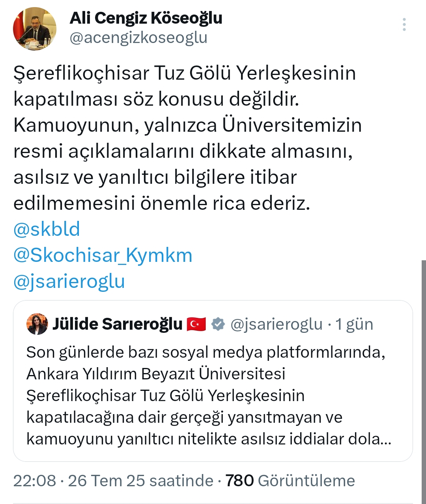Open the tweet's three-dot more options menu
Screen dimensions: 426x504
404,24
